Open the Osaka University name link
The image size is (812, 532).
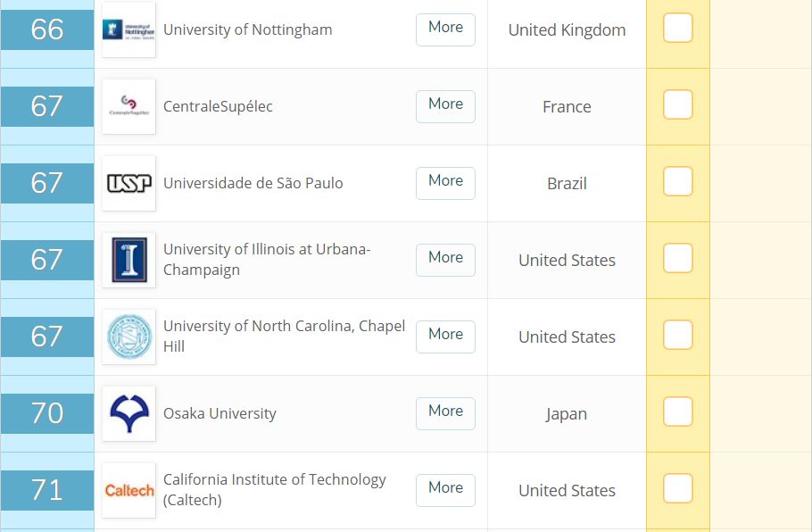pyautogui.click(x=220, y=413)
